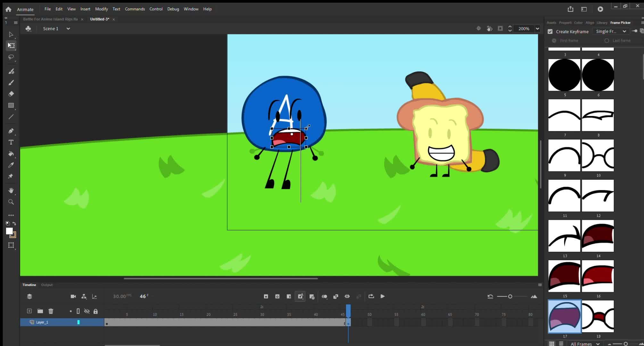Open the File menu
The image size is (644, 346).
[48, 9]
